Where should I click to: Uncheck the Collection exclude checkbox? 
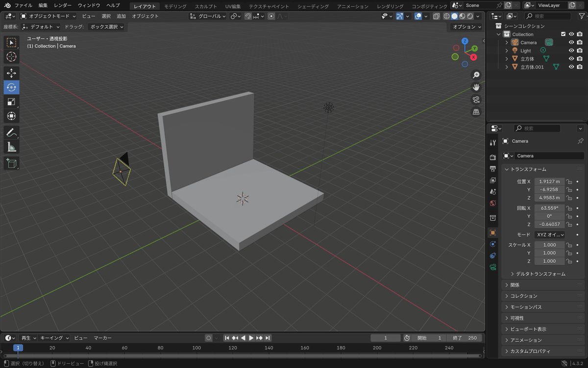[x=563, y=34]
